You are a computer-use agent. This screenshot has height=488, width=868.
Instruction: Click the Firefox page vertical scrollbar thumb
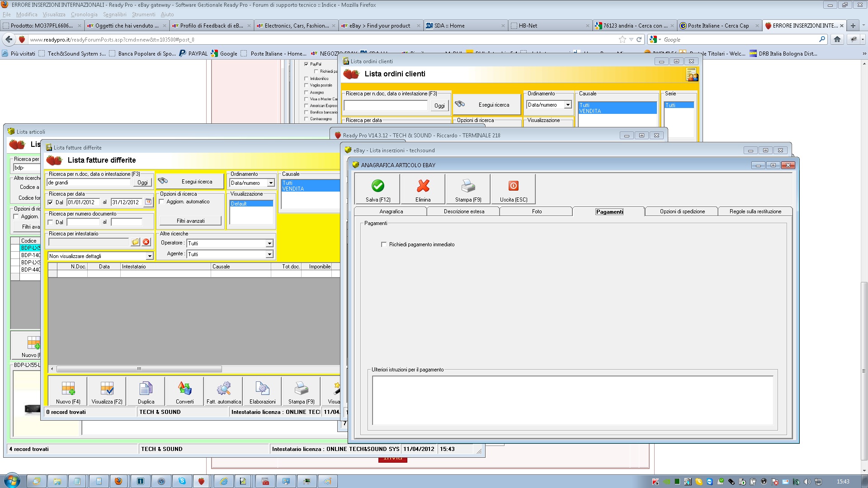(863, 371)
